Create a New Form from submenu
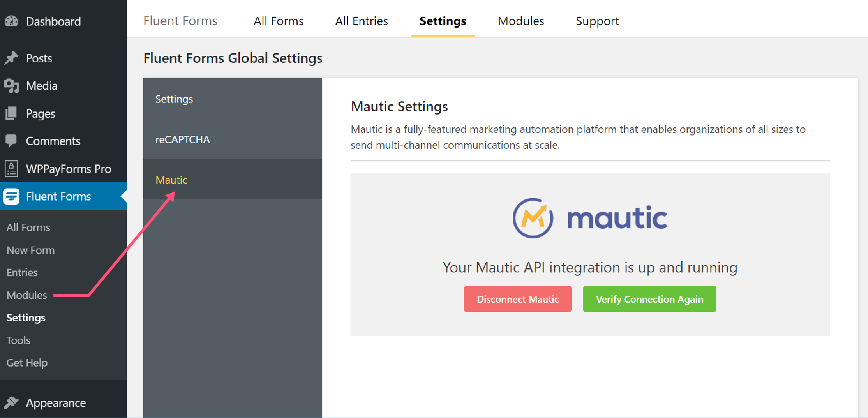Image resolution: width=868 pixels, height=418 pixels. point(31,250)
